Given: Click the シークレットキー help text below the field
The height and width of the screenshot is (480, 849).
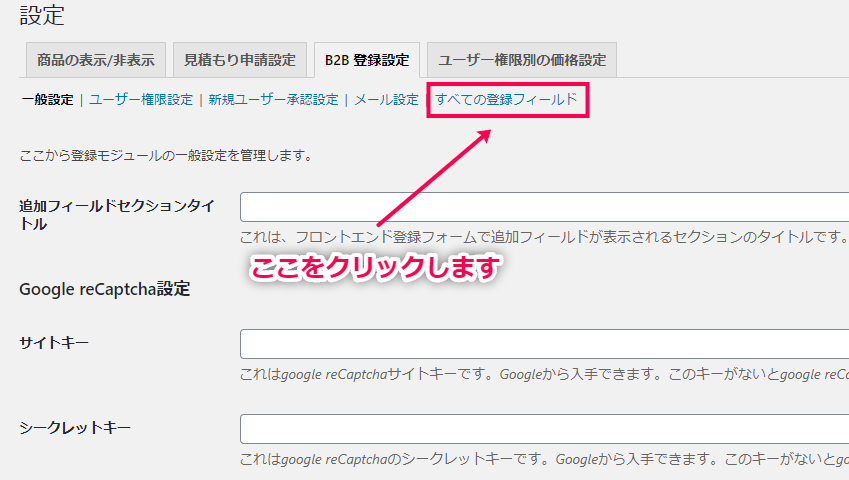Looking at the screenshot, I should (544, 459).
